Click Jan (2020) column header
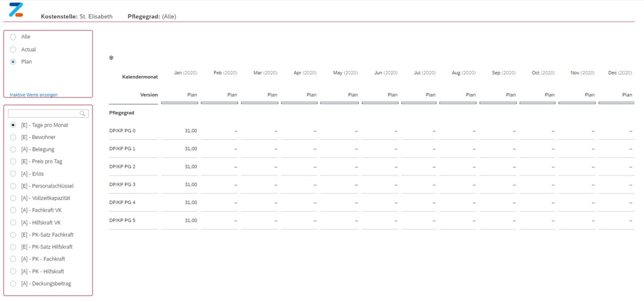Image resolution: width=644 pixels, height=302 pixels. click(x=185, y=73)
